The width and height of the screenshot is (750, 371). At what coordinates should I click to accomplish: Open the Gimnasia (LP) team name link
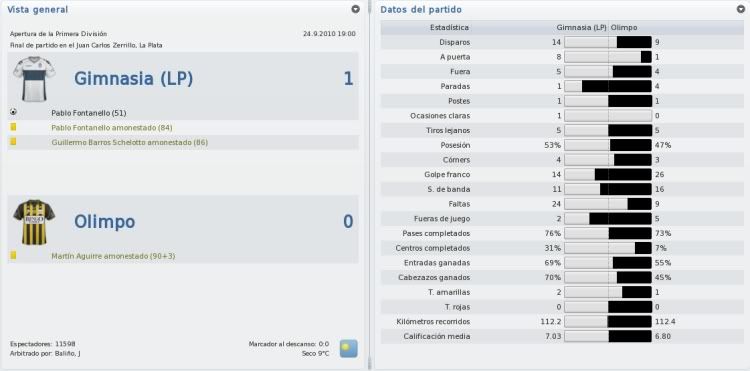(133, 79)
